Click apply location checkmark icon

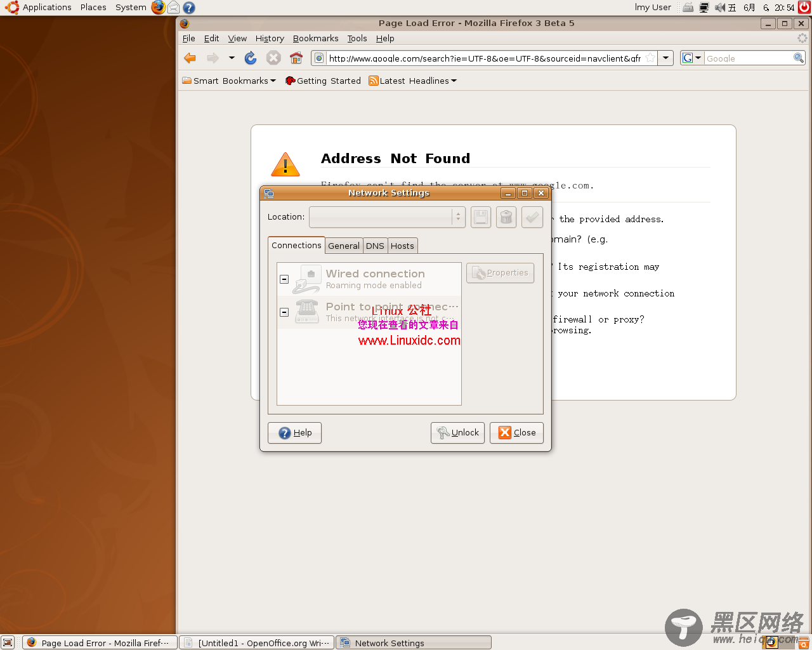[x=532, y=217]
